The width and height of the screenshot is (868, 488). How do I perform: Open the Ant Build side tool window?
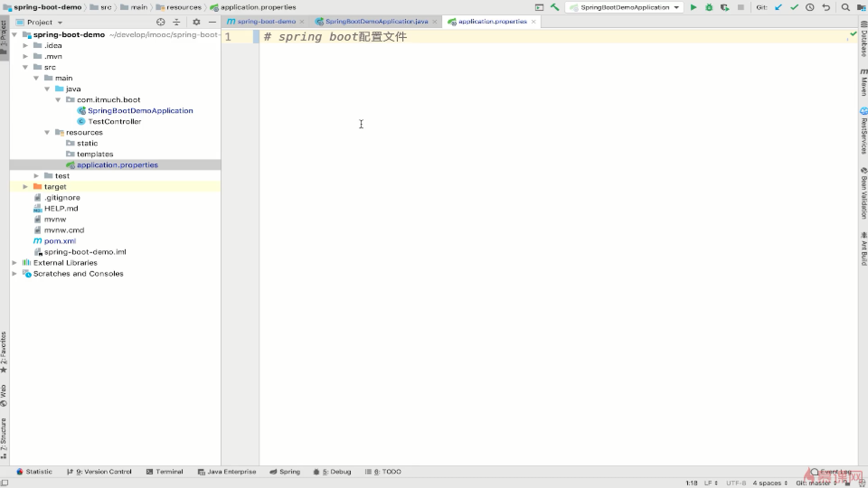point(863,249)
